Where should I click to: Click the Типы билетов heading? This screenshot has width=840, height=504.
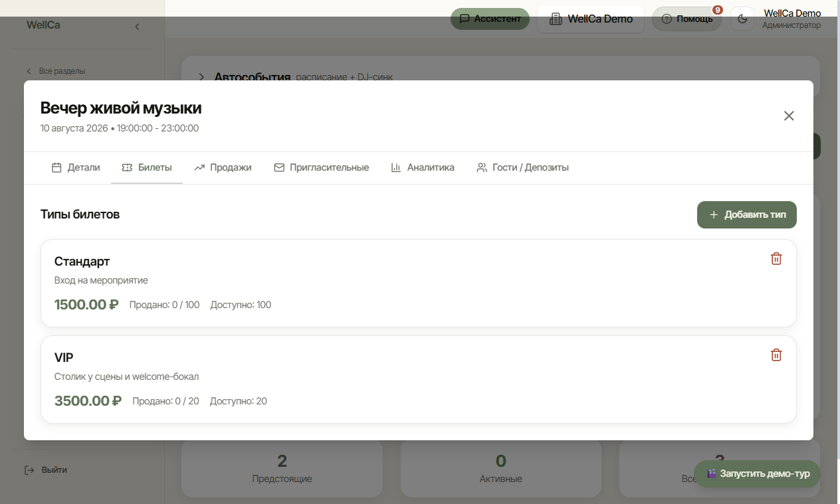coord(80,214)
